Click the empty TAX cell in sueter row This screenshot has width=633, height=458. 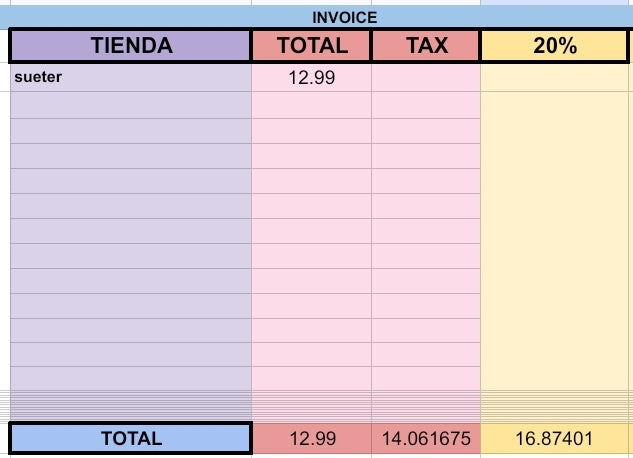click(426, 77)
